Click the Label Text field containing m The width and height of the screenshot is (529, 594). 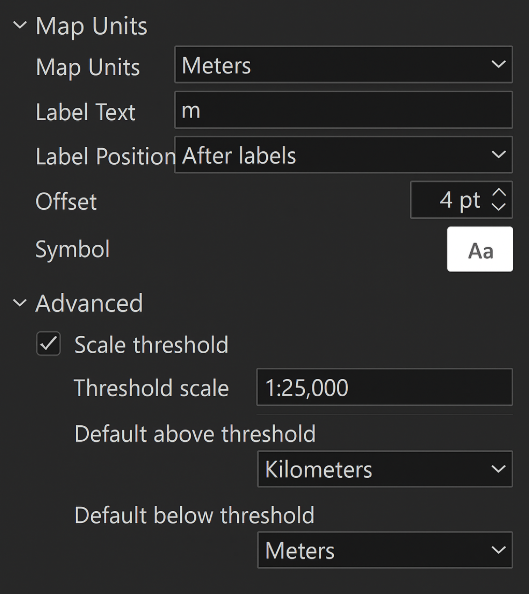pyautogui.click(x=343, y=110)
